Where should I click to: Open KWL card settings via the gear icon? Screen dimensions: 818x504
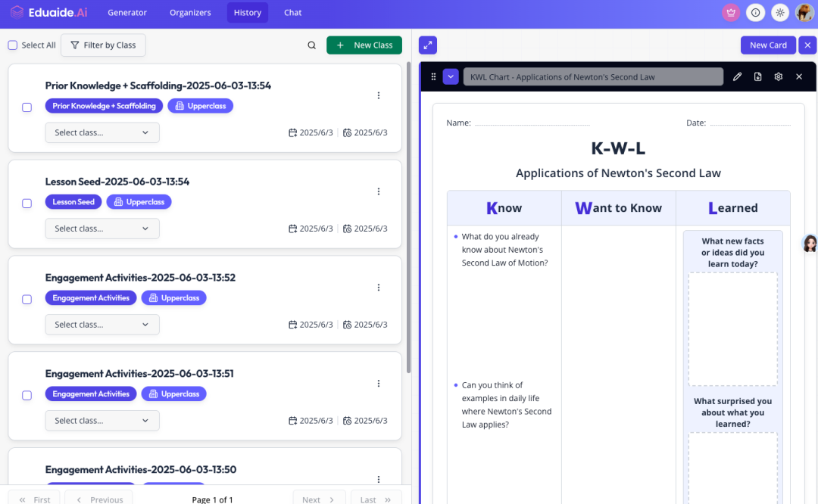(x=778, y=76)
